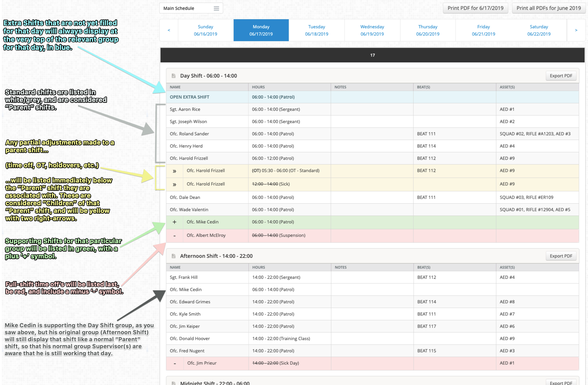Export the Afternoon Shift PDF
Viewport: 588px width, 385px height.
point(561,256)
